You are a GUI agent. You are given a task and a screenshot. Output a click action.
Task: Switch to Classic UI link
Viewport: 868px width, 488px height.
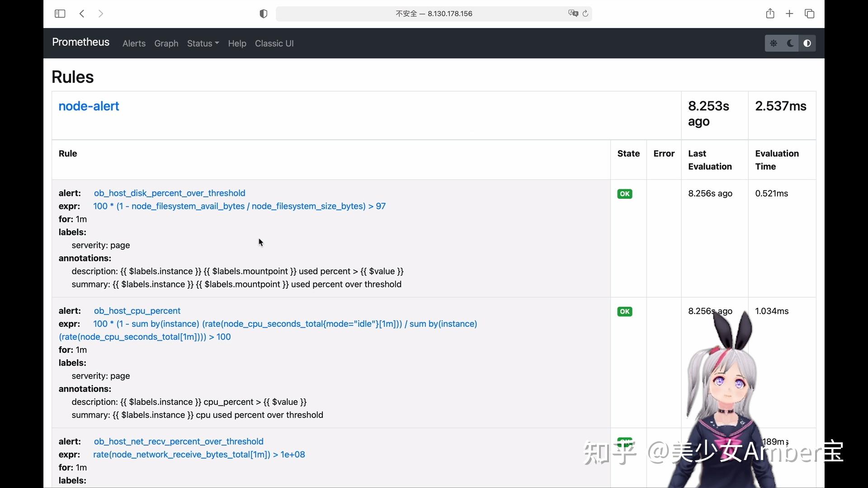pos(274,43)
